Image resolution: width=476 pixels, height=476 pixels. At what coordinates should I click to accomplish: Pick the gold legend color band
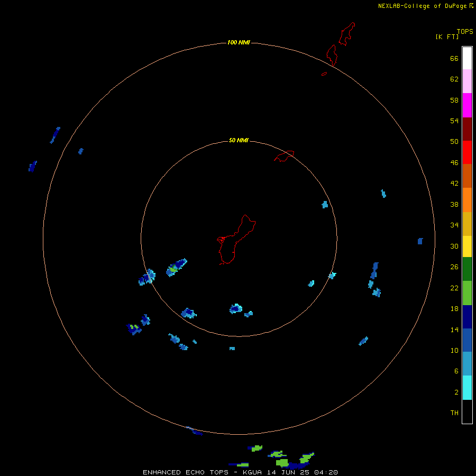467,224
